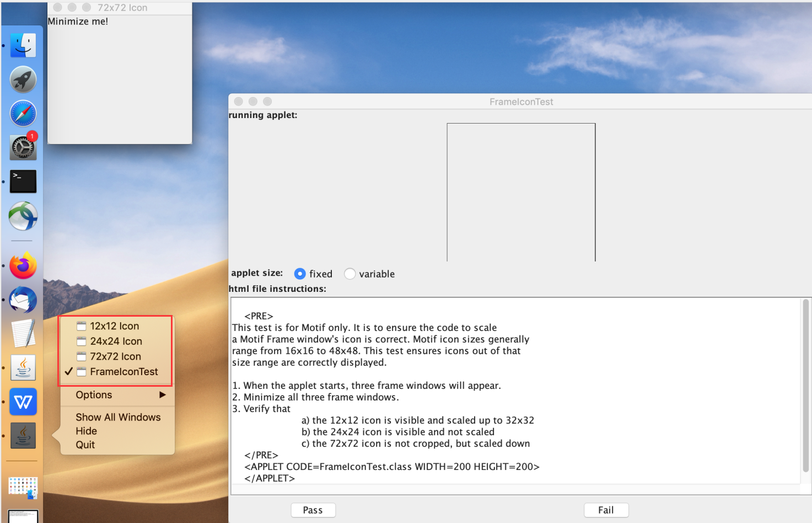Image resolution: width=812 pixels, height=523 pixels.
Task: Click the instructions text area scrollbar
Action: click(x=805, y=386)
